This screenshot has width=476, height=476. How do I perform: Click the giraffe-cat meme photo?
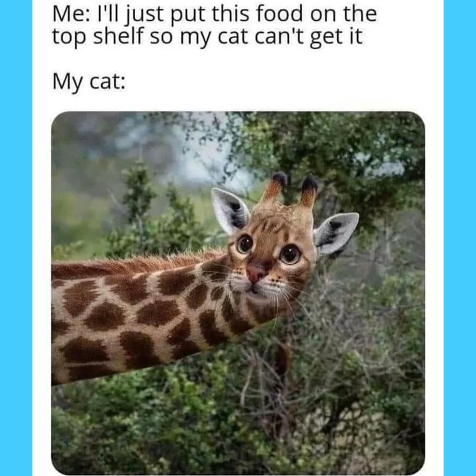[238, 293]
